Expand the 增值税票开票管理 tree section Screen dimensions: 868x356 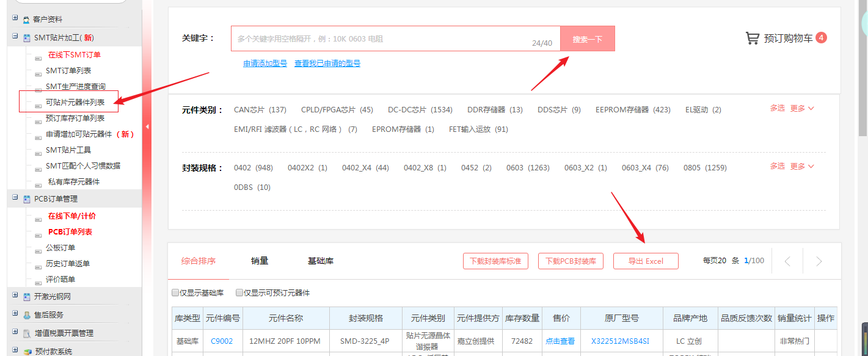coord(15,332)
